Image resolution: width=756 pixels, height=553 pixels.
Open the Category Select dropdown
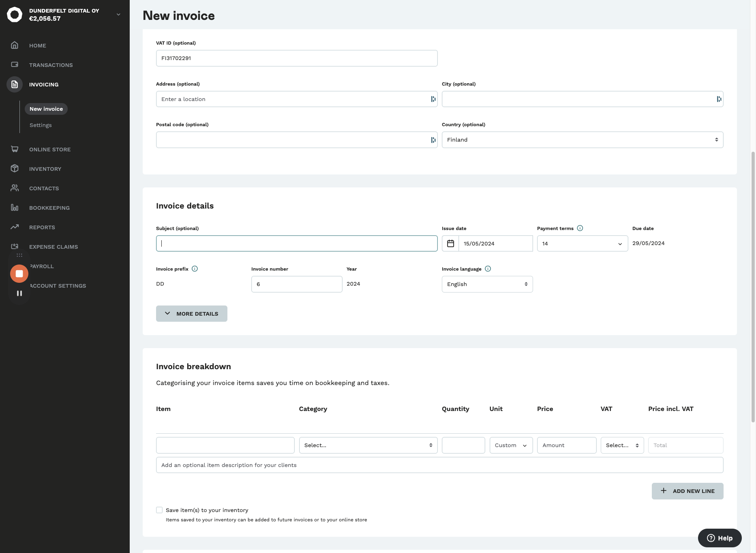[368, 445]
